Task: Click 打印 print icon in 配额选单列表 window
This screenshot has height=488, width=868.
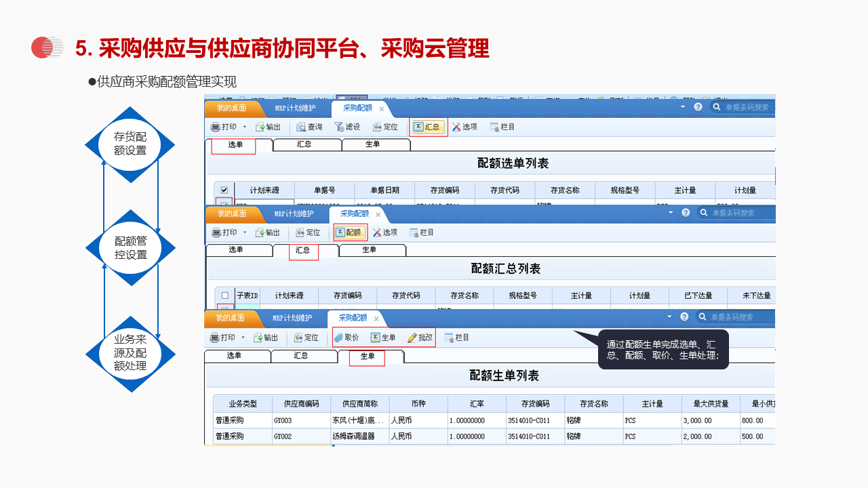Action: [223, 127]
